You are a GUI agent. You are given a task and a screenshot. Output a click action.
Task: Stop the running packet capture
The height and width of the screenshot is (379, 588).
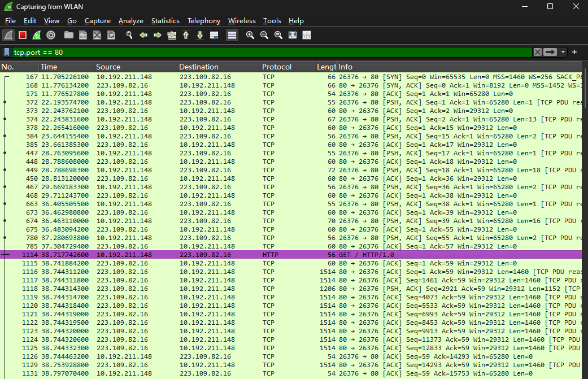(x=23, y=35)
